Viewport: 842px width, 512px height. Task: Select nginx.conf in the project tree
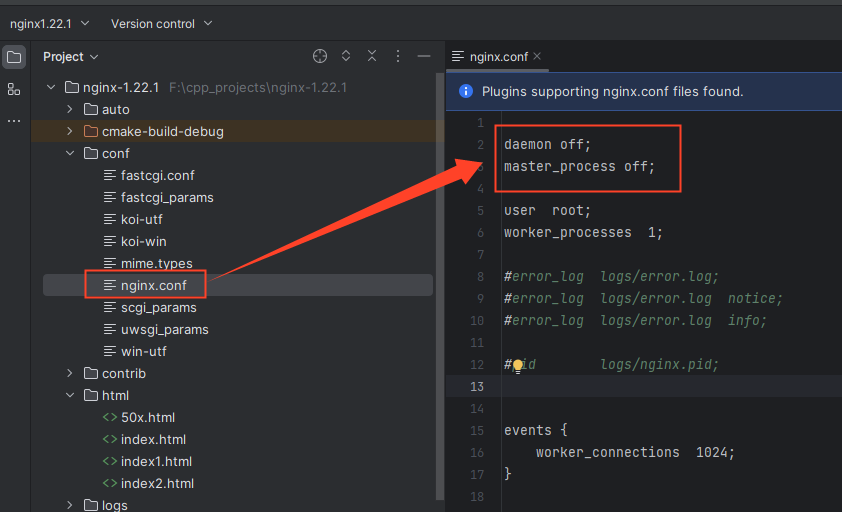click(x=154, y=285)
